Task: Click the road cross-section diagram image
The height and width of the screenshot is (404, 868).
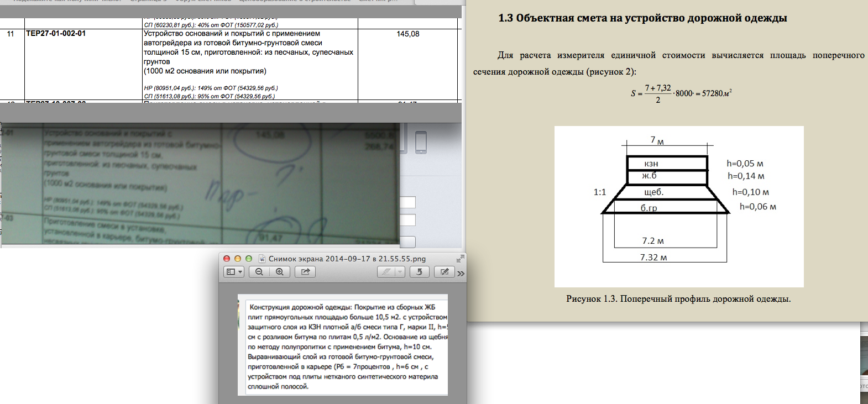Action: [679, 207]
